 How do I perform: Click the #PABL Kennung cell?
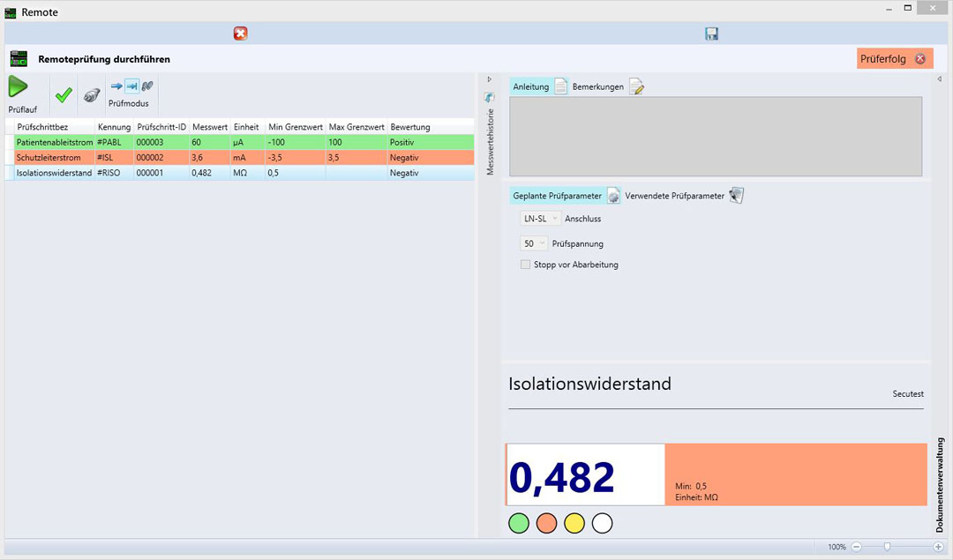[114, 142]
